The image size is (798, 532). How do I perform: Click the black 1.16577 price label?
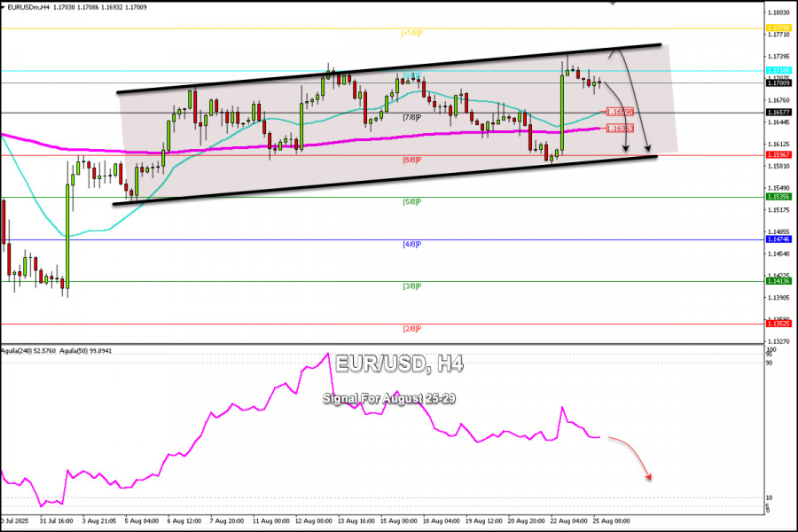click(778, 112)
